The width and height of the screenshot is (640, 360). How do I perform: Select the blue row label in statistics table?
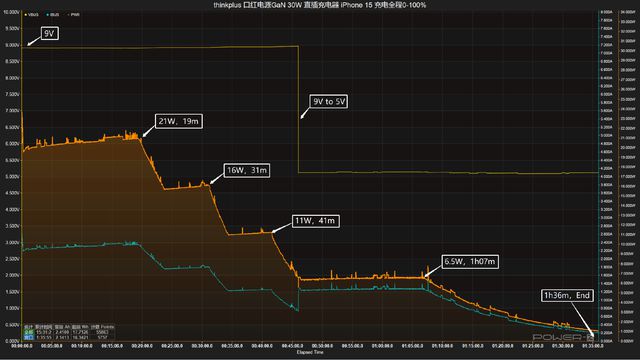tap(29, 338)
